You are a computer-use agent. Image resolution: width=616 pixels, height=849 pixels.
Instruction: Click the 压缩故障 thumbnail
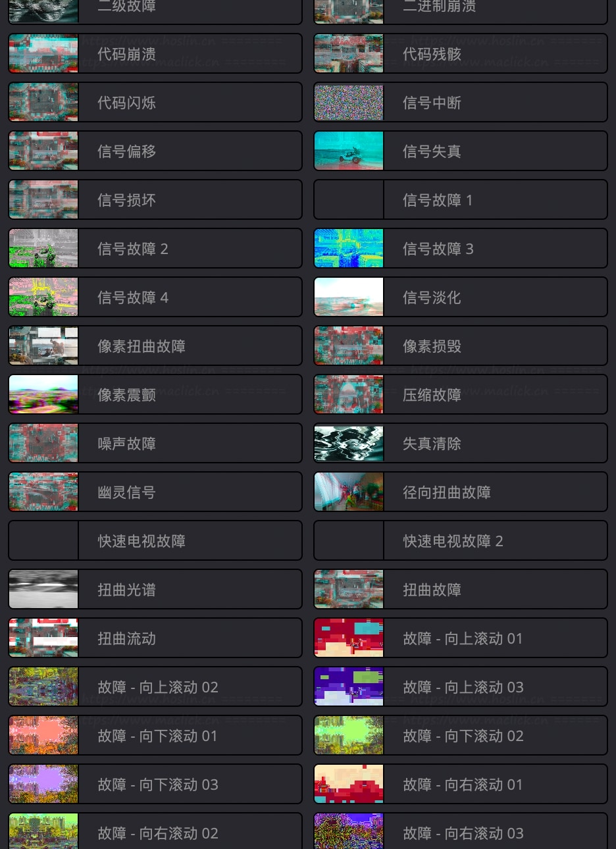tap(349, 394)
